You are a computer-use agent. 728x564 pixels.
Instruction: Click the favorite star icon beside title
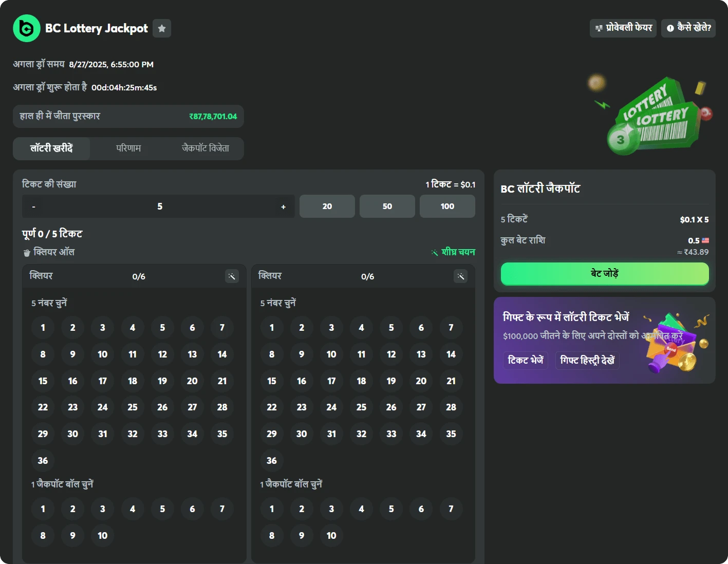pos(162,28)
